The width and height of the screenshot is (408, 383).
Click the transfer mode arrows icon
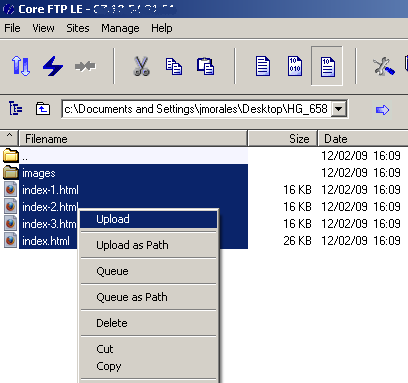coord(21,66)
